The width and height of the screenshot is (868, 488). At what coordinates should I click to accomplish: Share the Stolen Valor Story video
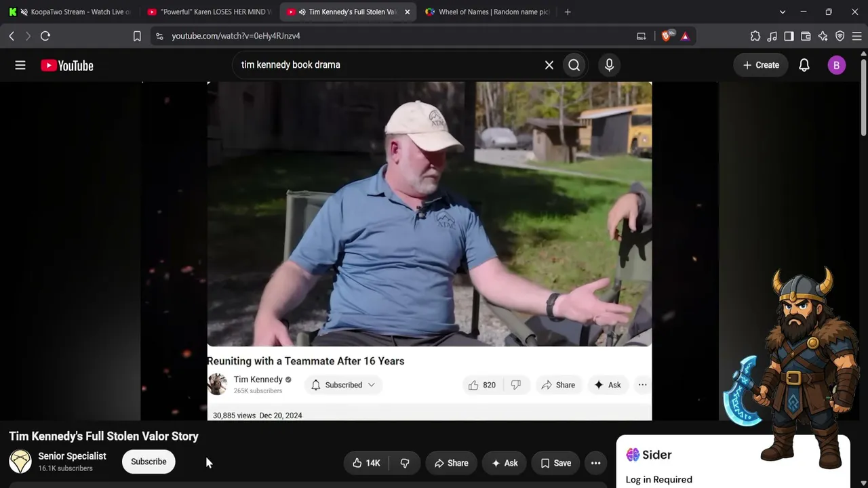click(x=451, y=463)
